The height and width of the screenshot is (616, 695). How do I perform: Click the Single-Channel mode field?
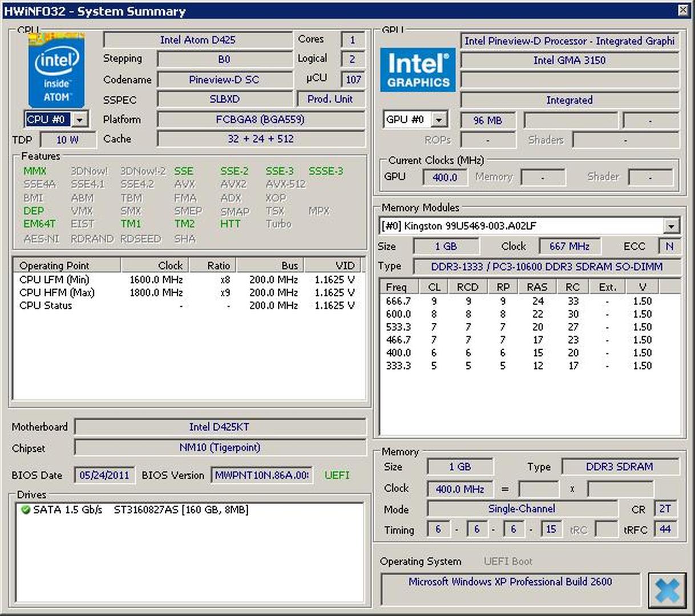(x=522, y=509)
